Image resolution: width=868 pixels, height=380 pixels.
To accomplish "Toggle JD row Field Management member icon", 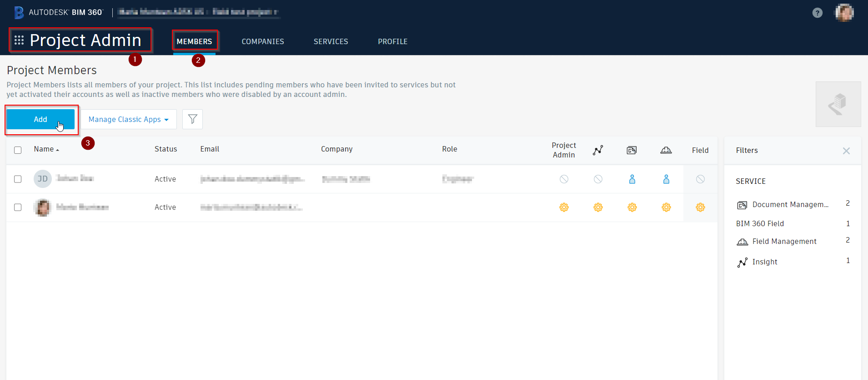I will (x=666, y=179).
